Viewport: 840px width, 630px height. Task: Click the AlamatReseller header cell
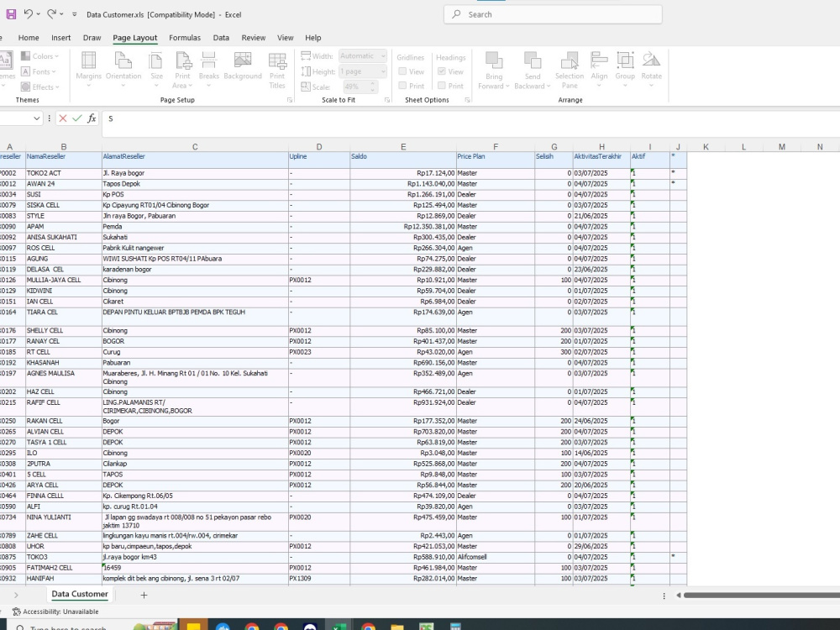[195, 160]
